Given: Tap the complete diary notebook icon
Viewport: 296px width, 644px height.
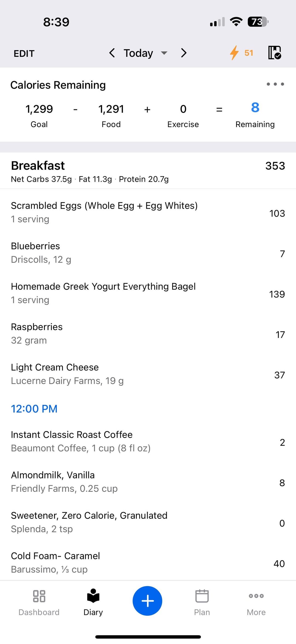Looking at the screenshot, I should tap(274, 53).
